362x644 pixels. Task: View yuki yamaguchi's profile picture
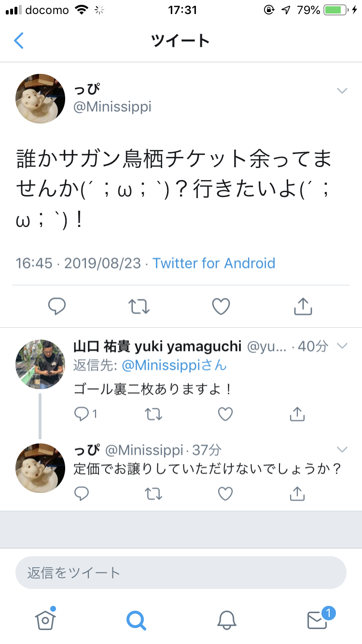point(40,364)
